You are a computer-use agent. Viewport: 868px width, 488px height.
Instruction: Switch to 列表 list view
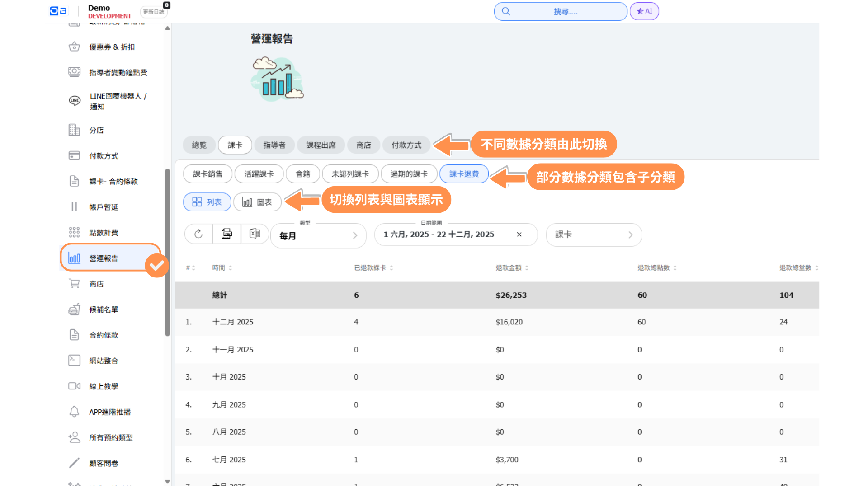coord(207,202)
